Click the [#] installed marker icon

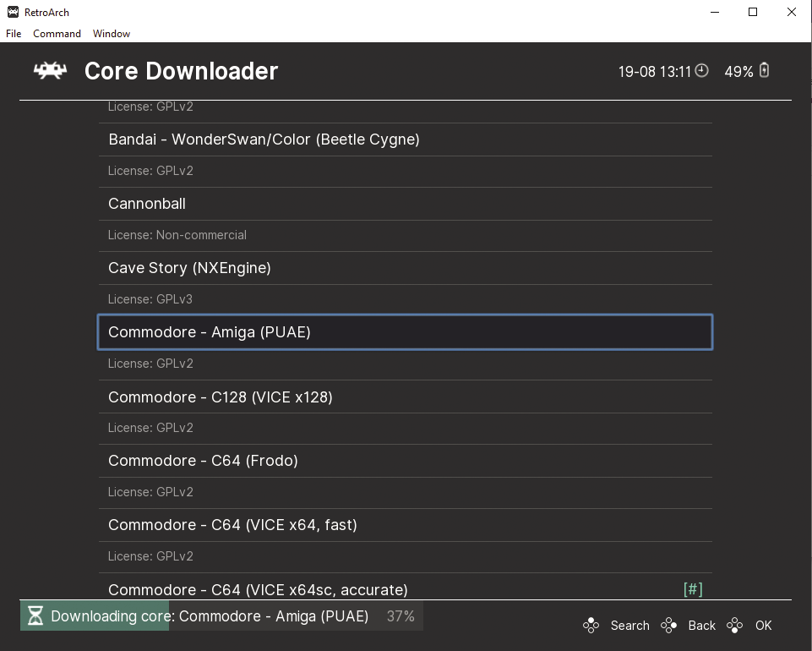coord(693,589)
